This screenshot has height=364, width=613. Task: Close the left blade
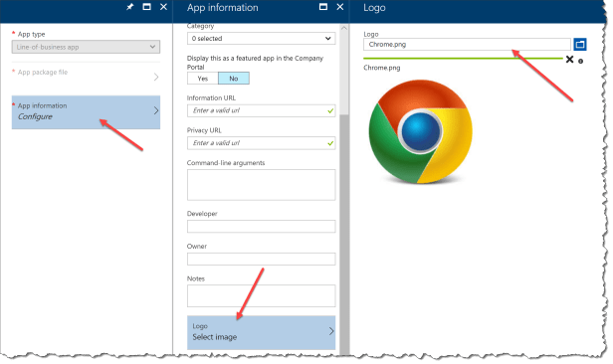[163, 7]
